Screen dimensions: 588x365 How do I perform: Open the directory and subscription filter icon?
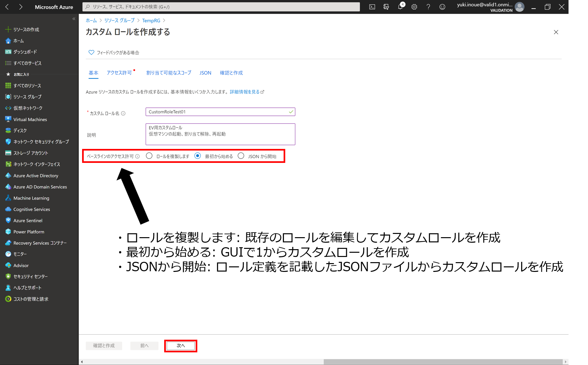tap(386, 7)
